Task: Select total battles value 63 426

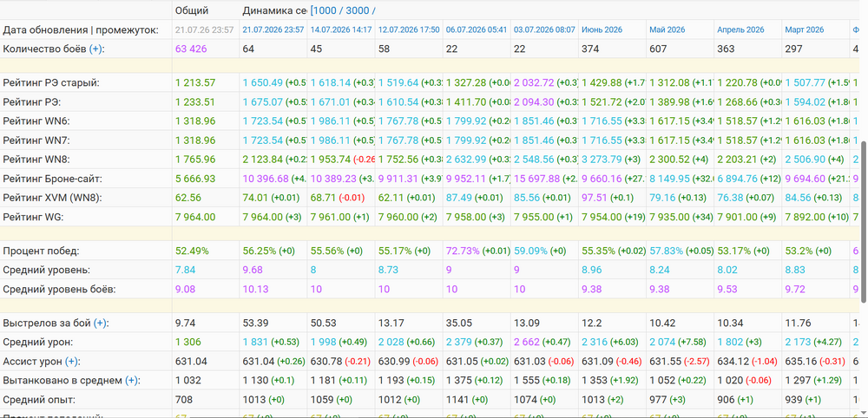Action: click(191, 49)
